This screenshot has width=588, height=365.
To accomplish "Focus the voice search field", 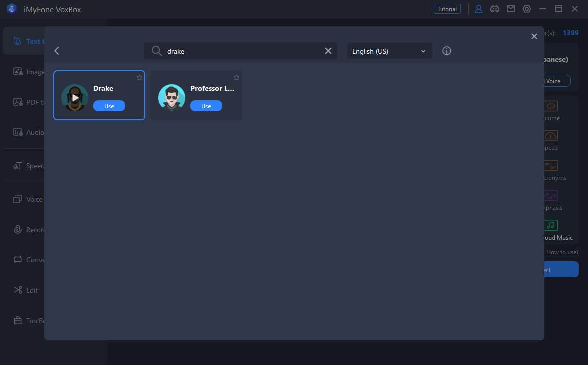I will (240, 51).
